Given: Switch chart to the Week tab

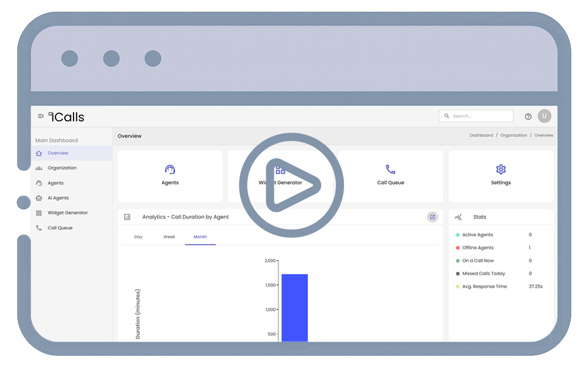Looking at the screenshot, I should (x=169, y=237).
